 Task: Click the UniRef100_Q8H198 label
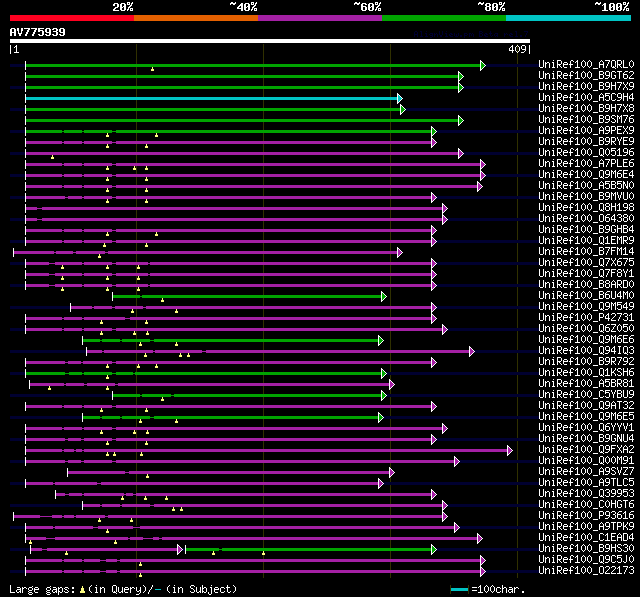tap(586, 208)
